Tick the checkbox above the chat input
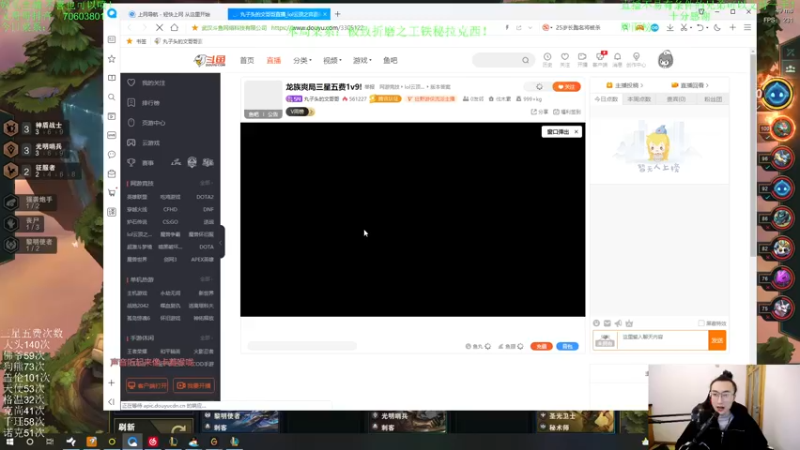This screenshot has height=450, width=800. point(701,323)
